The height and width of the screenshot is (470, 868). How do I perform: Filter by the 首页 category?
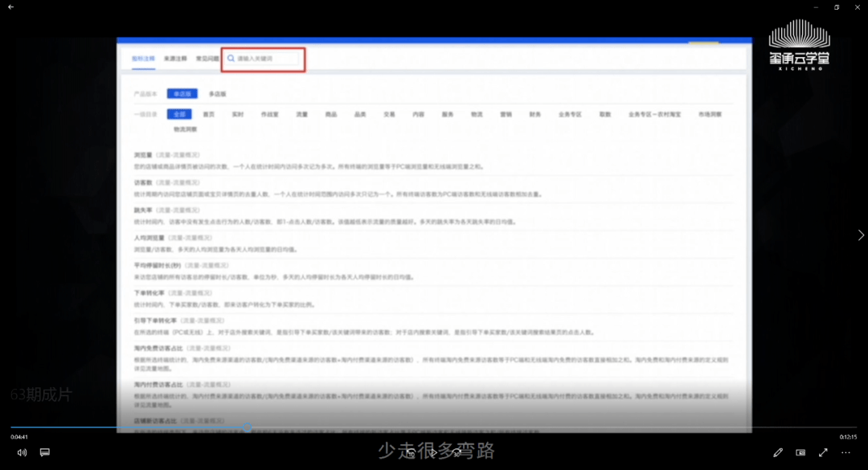click(x=208, y=114)
